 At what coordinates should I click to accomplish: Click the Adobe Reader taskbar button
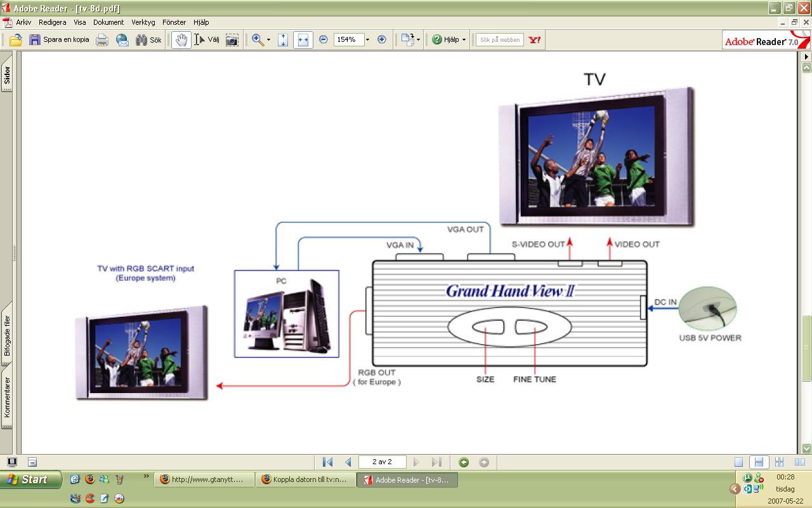(407, 480)
